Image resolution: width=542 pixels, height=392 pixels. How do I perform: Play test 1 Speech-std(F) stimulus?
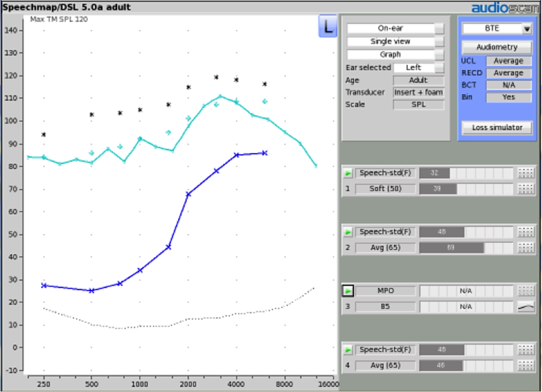click(x=348, y=173)
